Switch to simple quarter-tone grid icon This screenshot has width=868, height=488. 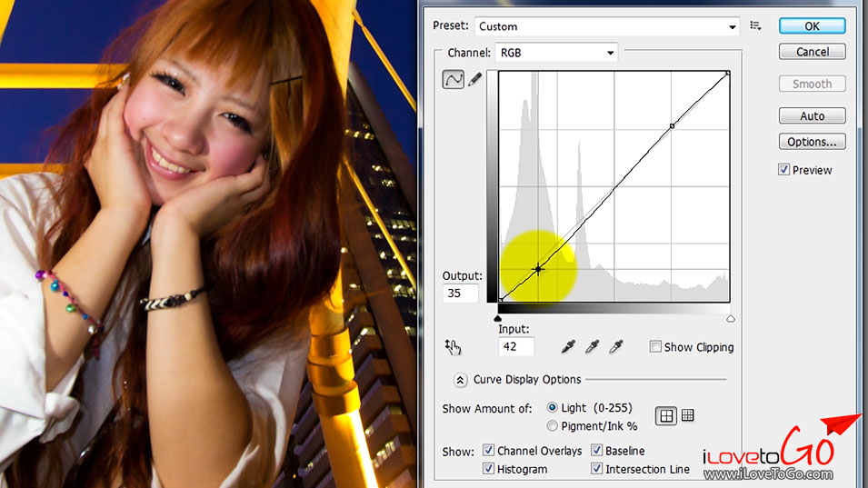666,415
